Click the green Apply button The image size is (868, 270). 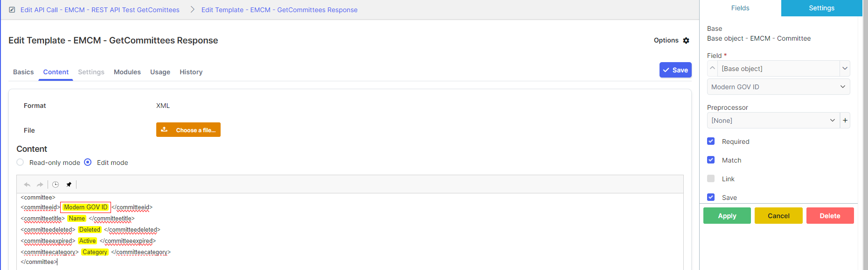(727, 216)
